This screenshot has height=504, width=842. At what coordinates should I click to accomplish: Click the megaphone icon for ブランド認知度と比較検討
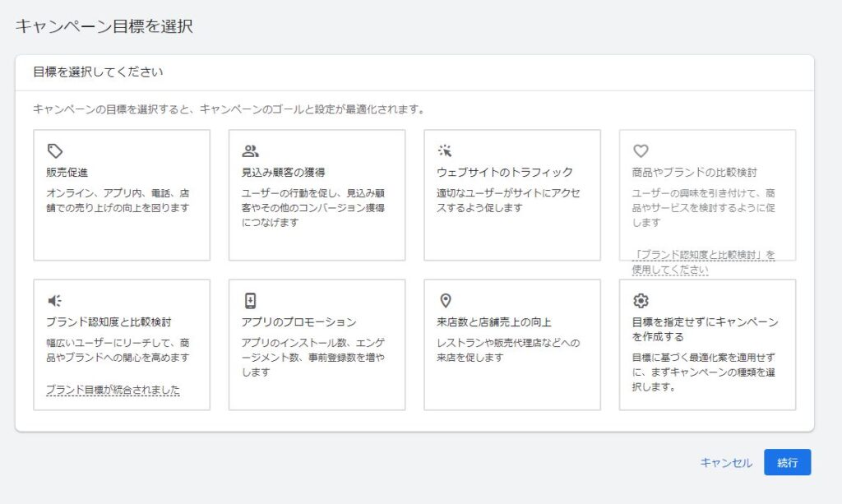(54, 299)
